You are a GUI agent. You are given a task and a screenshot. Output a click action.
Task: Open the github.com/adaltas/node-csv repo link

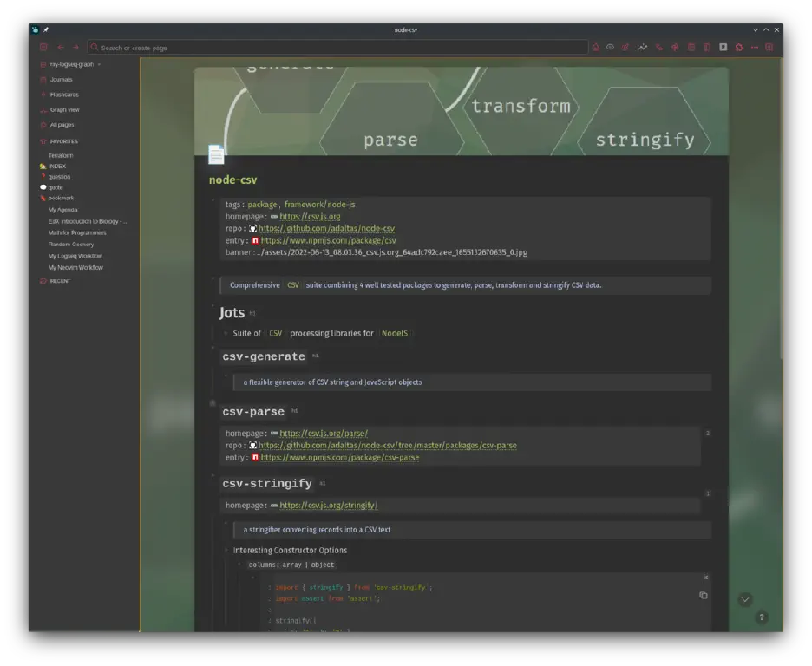tap(326, 228)
